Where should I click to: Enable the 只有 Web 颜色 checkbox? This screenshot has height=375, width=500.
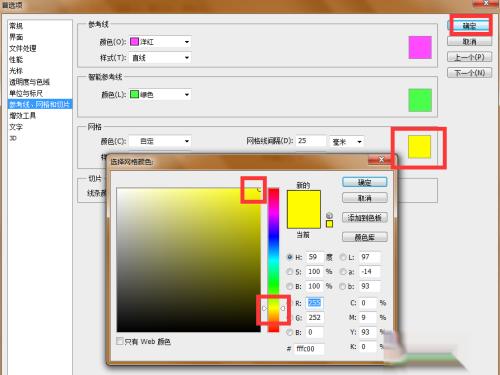(120, 341)
